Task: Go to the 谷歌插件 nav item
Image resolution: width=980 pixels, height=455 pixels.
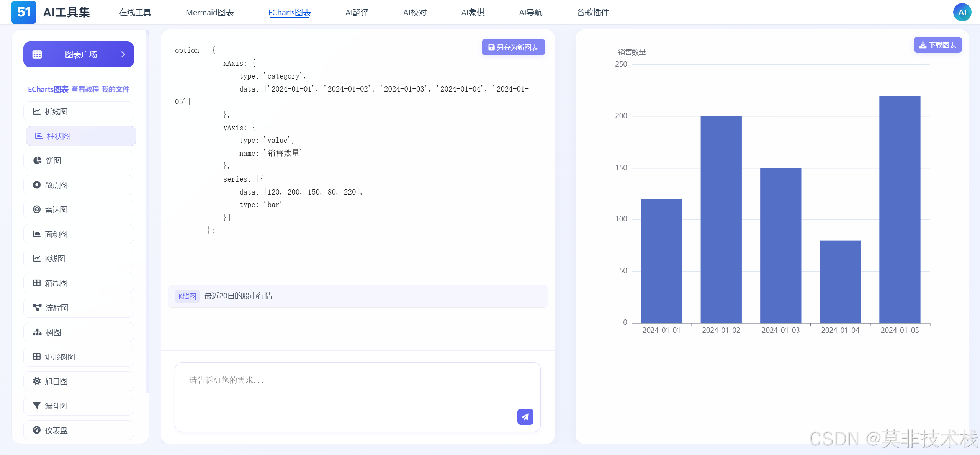Action: point(592,13)
